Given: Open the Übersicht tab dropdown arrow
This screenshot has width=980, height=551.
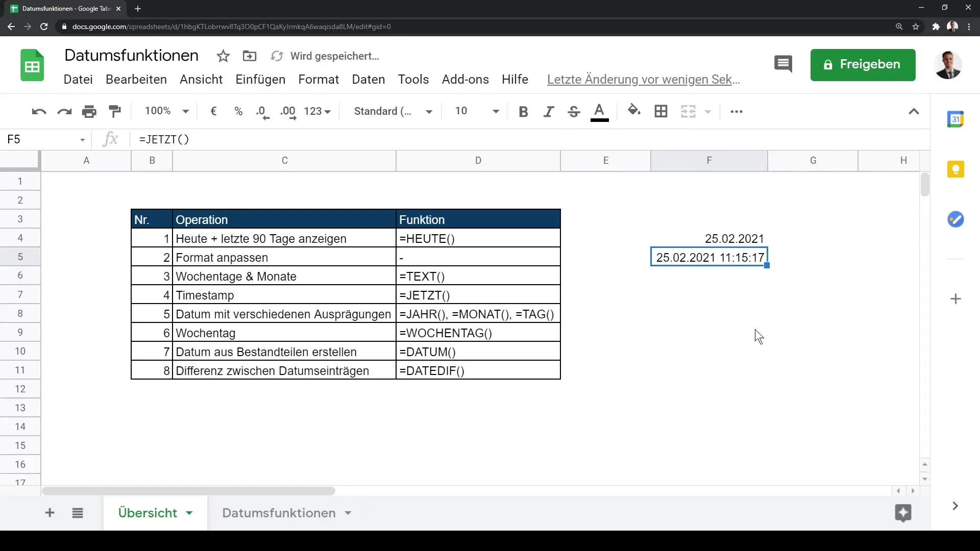Looking at the screenshot, I should 189,513.
